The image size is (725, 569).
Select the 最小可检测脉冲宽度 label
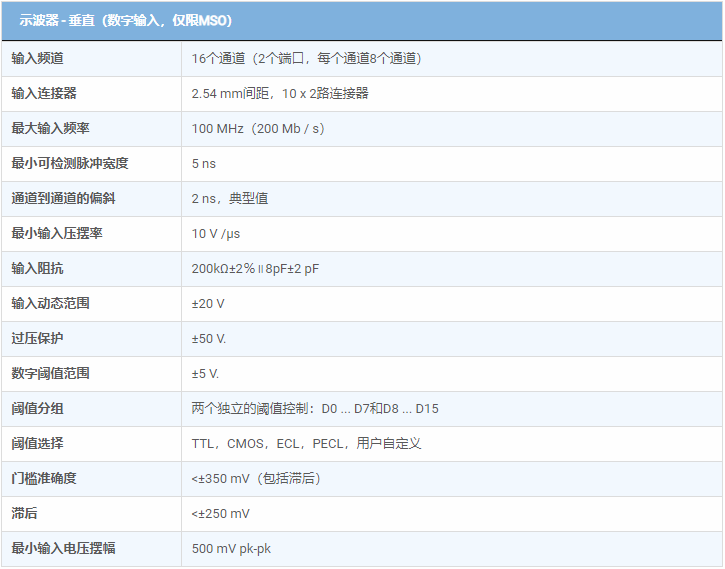coord(70,163)
